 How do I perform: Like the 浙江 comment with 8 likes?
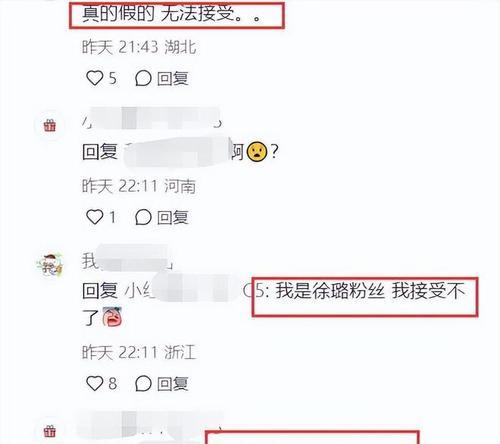point(95,383)
